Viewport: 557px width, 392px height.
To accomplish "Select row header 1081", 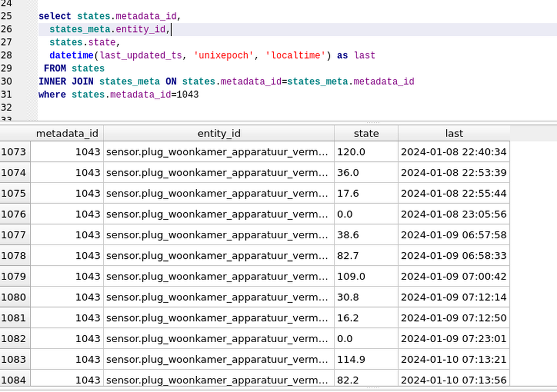I will pyautogui.click(x=15, y=318).
